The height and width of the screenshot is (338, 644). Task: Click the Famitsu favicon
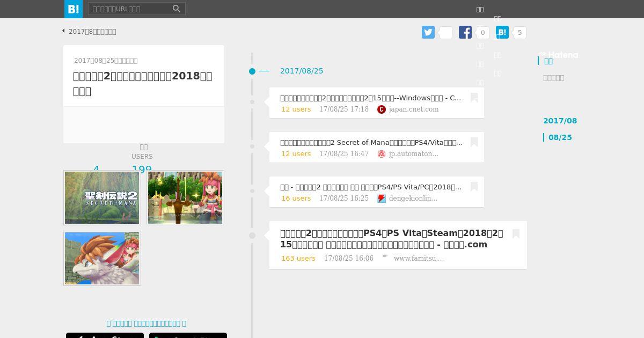(x=385, y=257)
